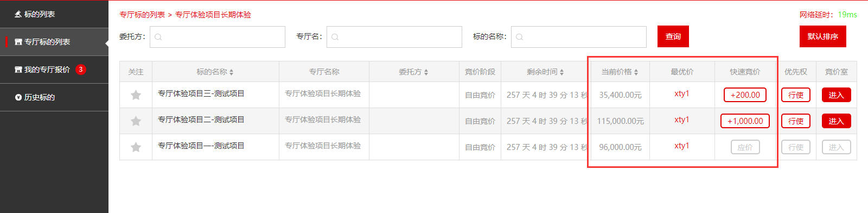Click search icon in 标的名称 field
The width and height of the screenshot is (868, 213).
(520, 37)
